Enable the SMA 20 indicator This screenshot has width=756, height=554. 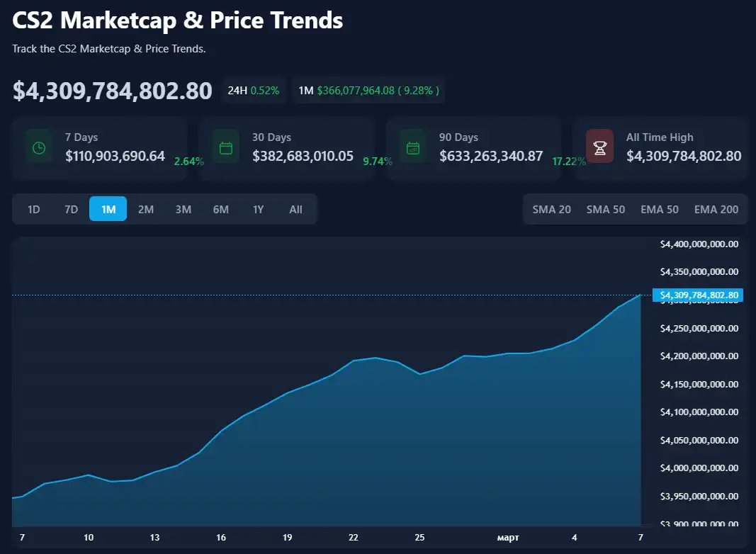point(551,209)
